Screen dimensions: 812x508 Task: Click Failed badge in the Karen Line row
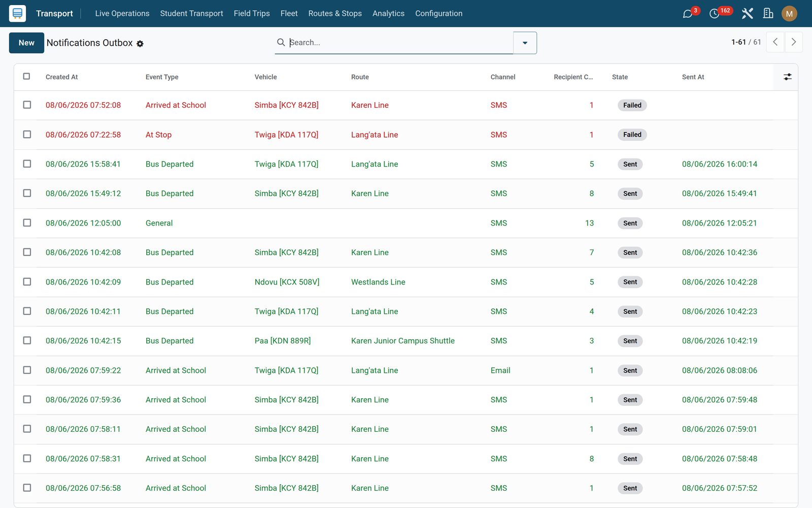point(632,105)
